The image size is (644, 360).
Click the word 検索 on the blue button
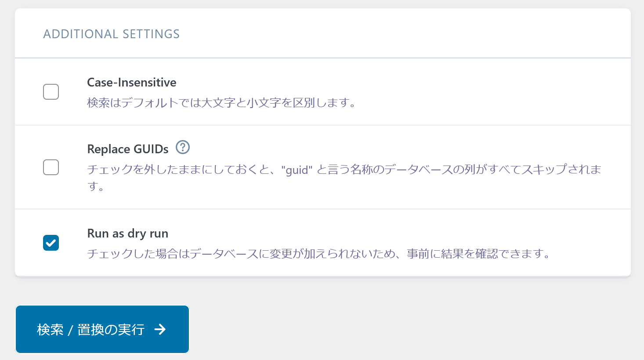click(50, 330)
